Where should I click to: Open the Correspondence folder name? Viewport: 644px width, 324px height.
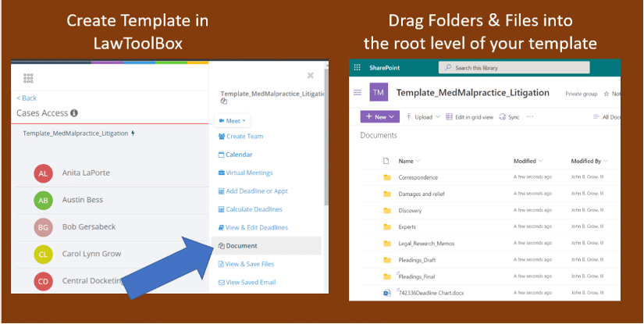(x=418, y=177)
